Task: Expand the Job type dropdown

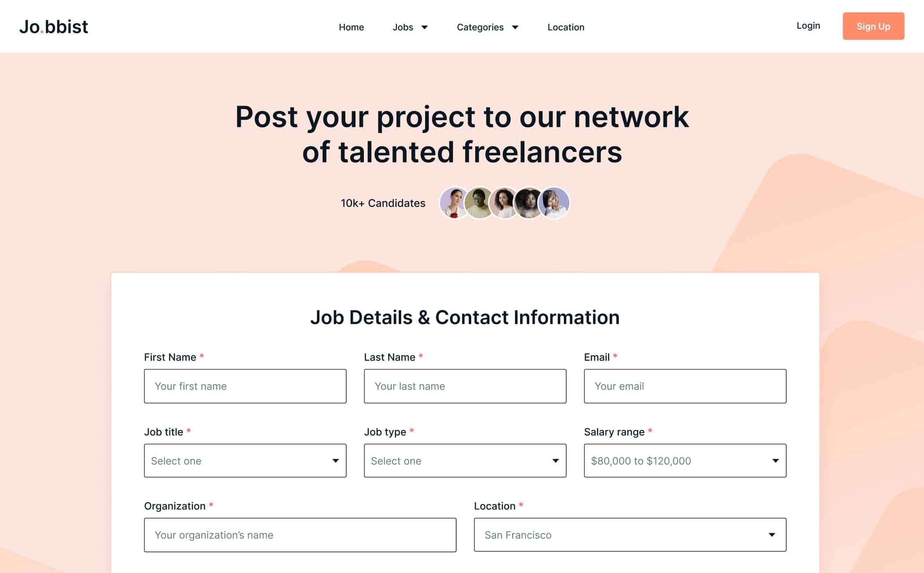Action: [464, 460]
